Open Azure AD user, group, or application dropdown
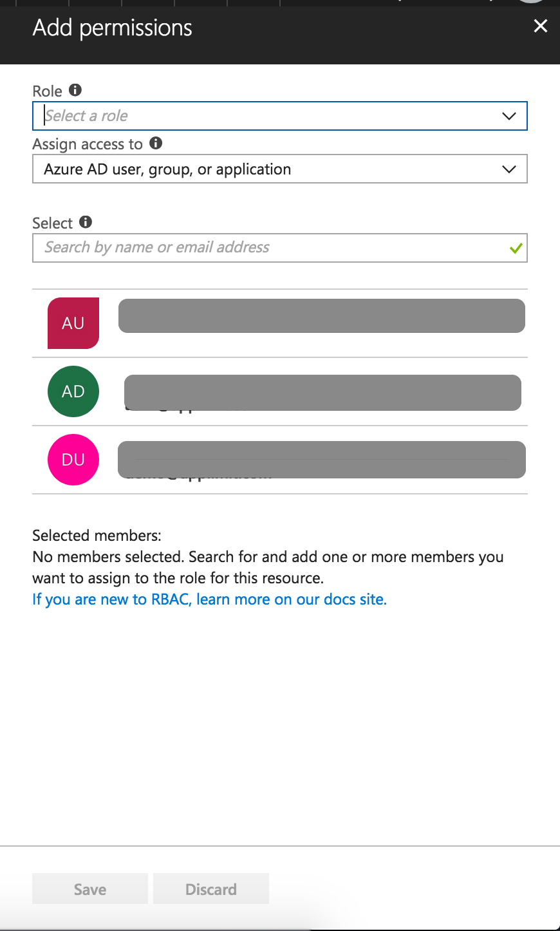The width and height of the screenshot is (560, 931). pos(280,169)
